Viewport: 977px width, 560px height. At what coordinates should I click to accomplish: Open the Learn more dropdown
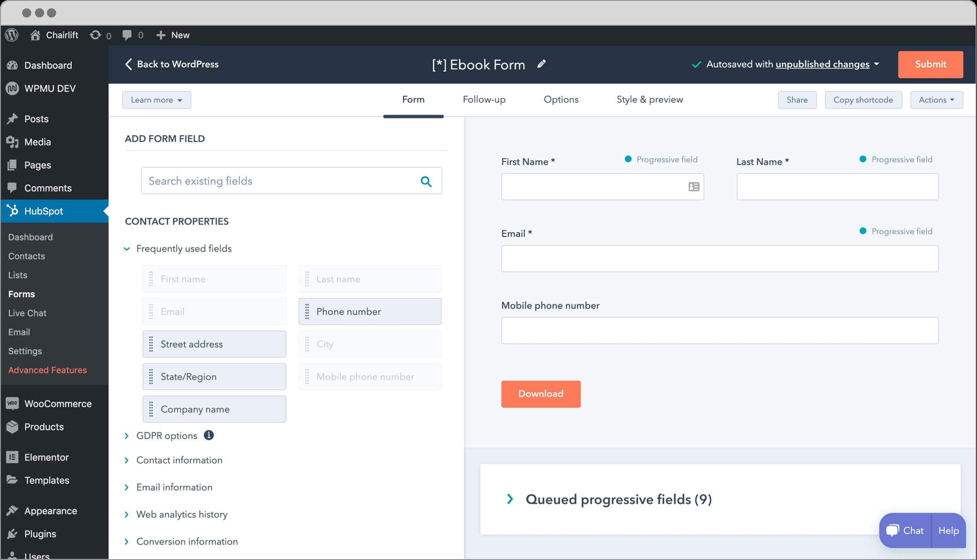click(x=155, y=100)
